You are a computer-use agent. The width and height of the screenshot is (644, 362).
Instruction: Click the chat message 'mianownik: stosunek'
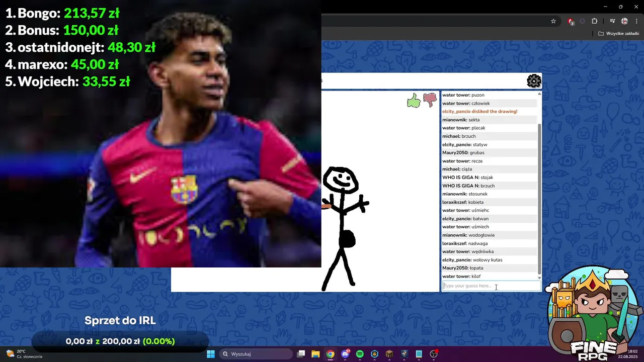[x=465, y=194]
